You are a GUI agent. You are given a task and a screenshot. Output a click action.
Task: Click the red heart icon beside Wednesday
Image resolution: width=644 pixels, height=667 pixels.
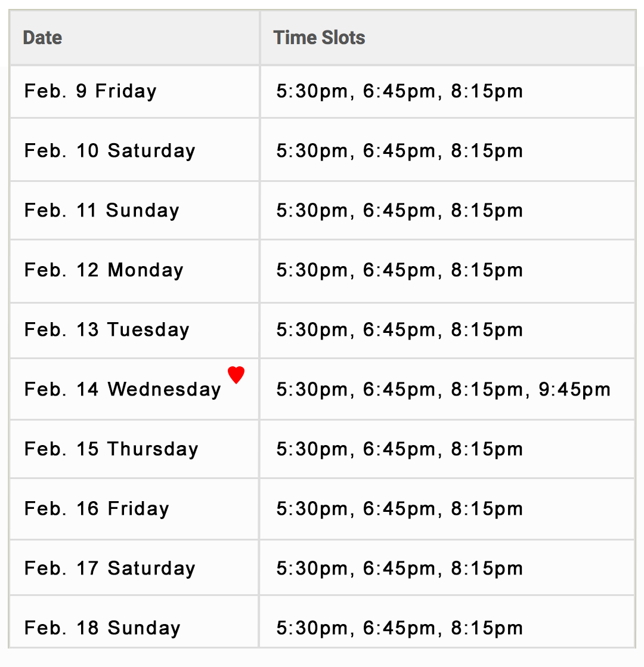(236, 375)
